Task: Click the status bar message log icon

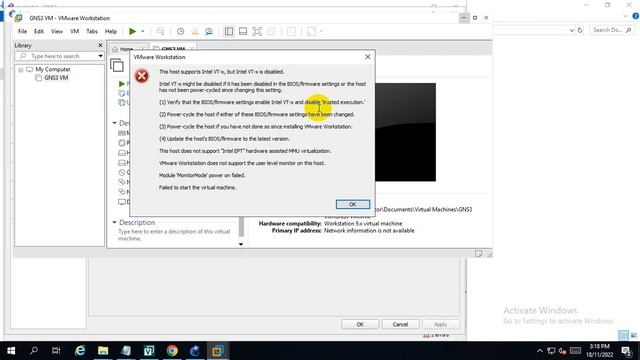Action: (478, 254)
